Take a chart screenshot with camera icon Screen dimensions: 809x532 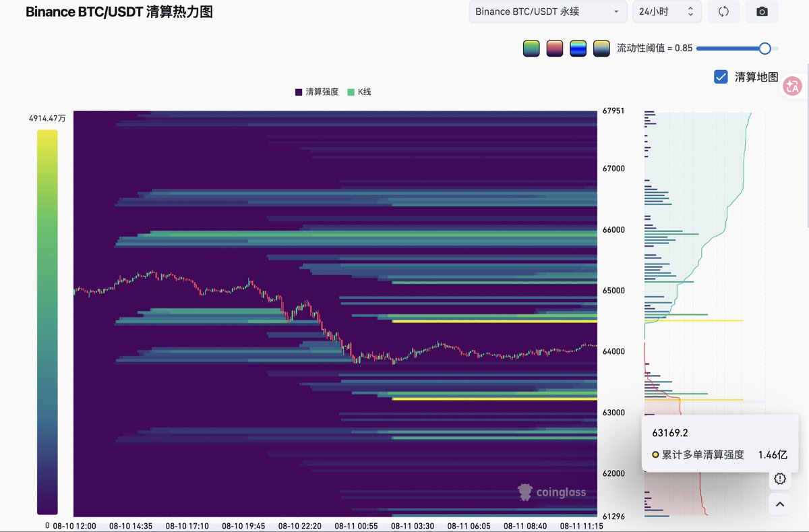click(762, 11)
